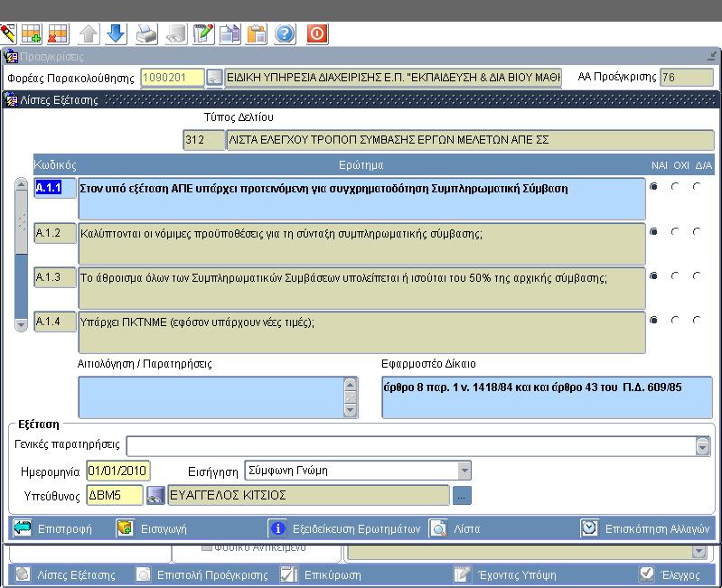Image resolution: width=722 pixels, height=588 pixels.
Task: Click the blue down arrow icon
Action: (x=116, y=34)
